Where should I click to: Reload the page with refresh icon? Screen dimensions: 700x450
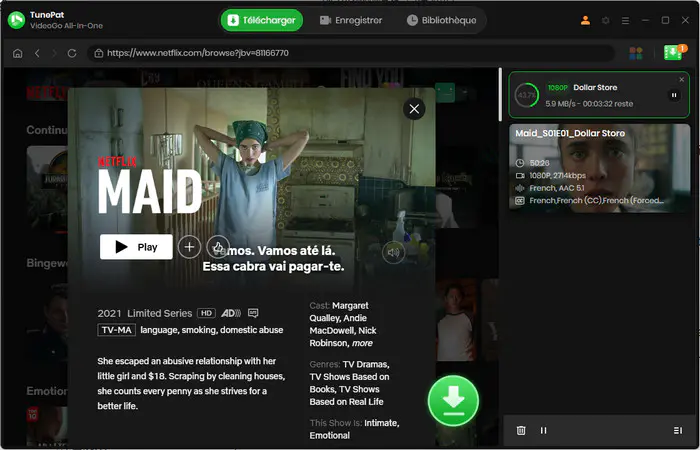pyautogui.click(x=72, y=53)
